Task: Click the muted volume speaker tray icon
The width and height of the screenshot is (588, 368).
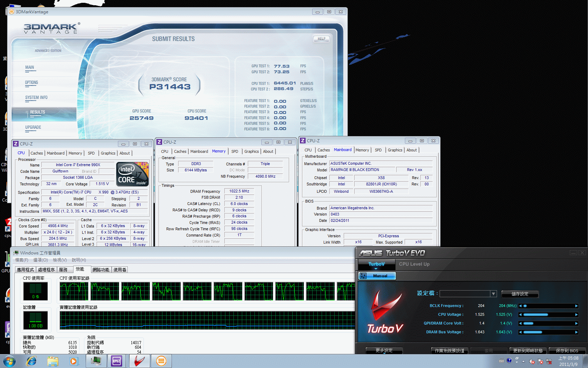Action: [x=532, y=361]
